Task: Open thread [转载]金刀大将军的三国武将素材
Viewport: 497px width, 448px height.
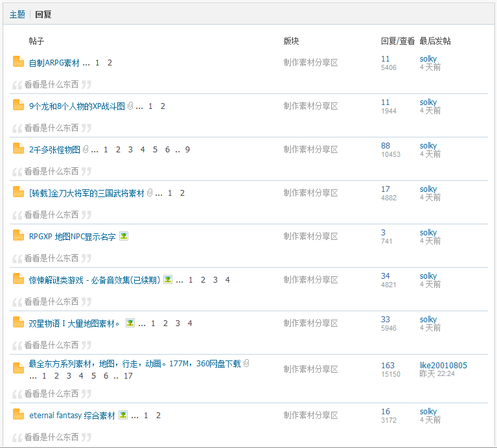Action: pyautogui.click(x=87, y=193)
